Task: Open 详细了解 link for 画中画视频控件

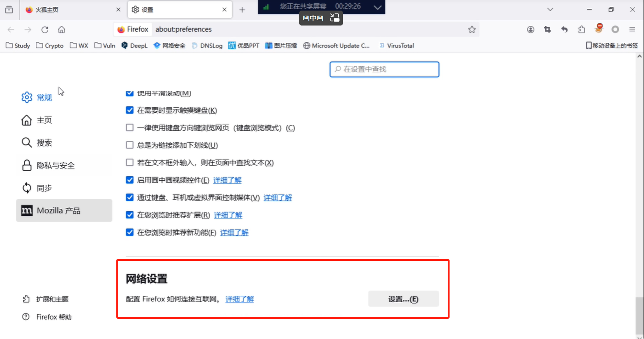Action: pos(228,180)
